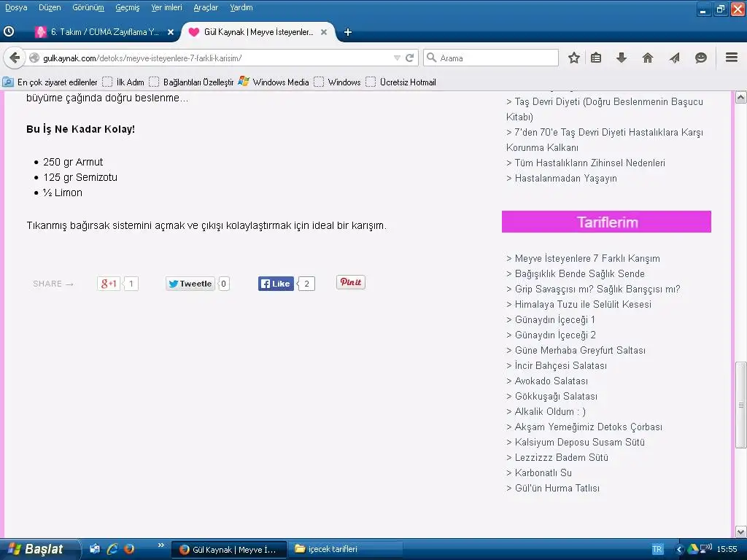
Task: Expand the URL bar history dropdown
Action: (x=397, y=58)
